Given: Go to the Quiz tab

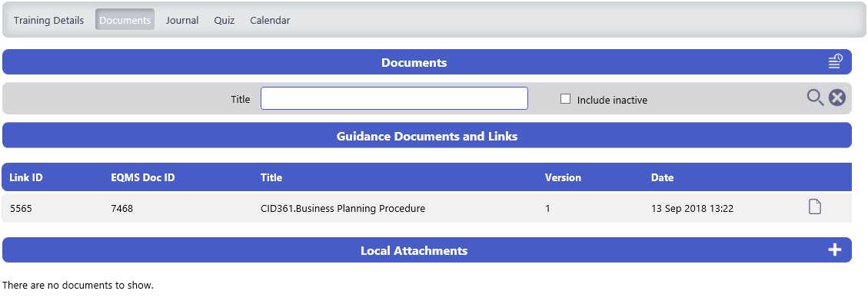Looking at the screenshot, I should point(224,21).
